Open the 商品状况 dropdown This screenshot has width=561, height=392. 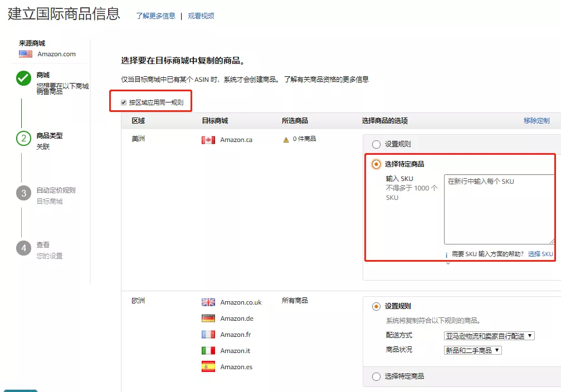coord(472,350)
